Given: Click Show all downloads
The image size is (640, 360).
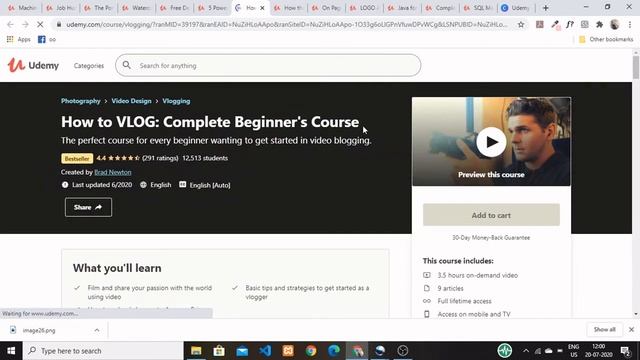Looking at the screenshot, I should [604, 329].
